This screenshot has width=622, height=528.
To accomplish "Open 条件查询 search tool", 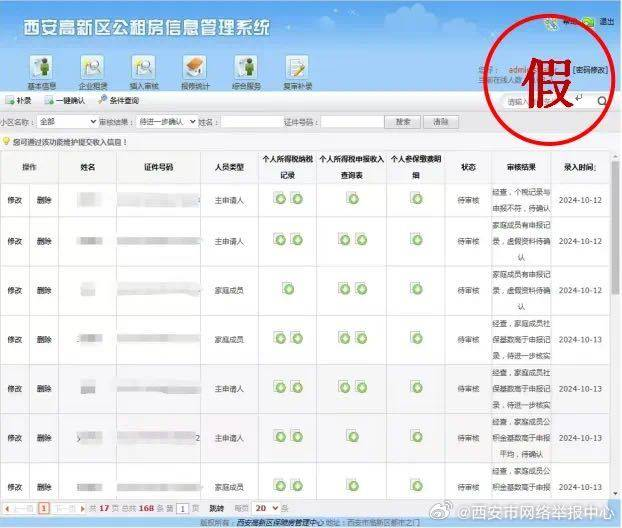I will [x=118, y=101].
